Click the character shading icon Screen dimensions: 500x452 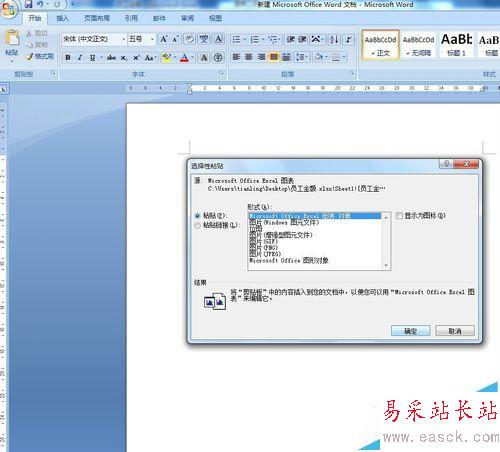pyautogui.click(x=204, y=58)
